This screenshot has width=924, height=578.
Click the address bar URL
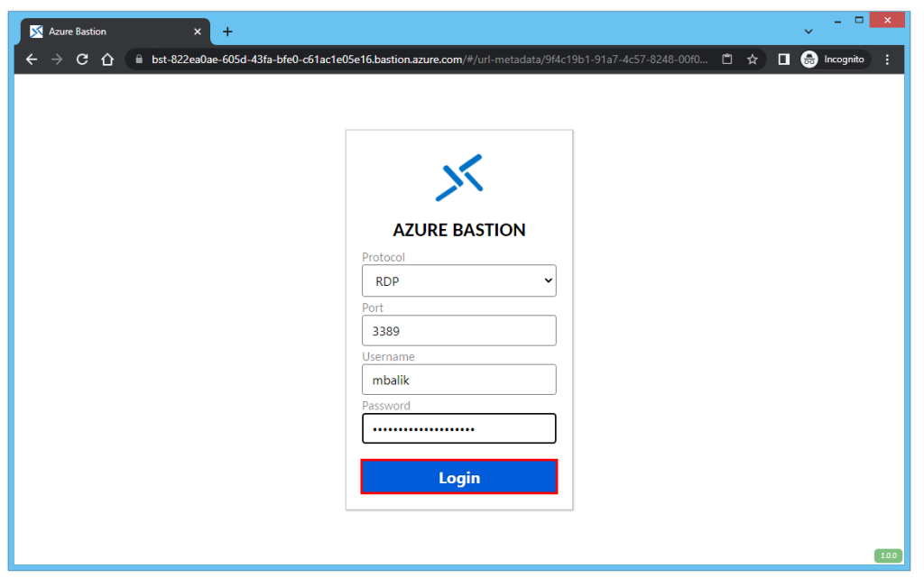click(430, 60)
